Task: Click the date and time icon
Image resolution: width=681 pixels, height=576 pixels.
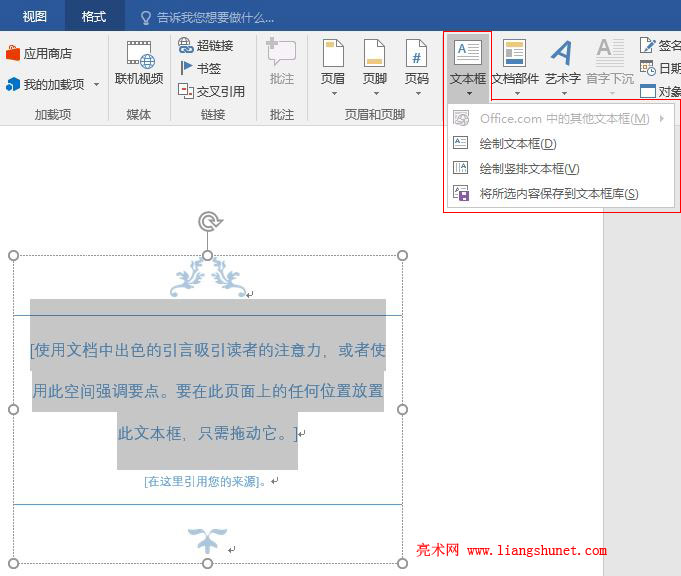Action: pos(647,68)
